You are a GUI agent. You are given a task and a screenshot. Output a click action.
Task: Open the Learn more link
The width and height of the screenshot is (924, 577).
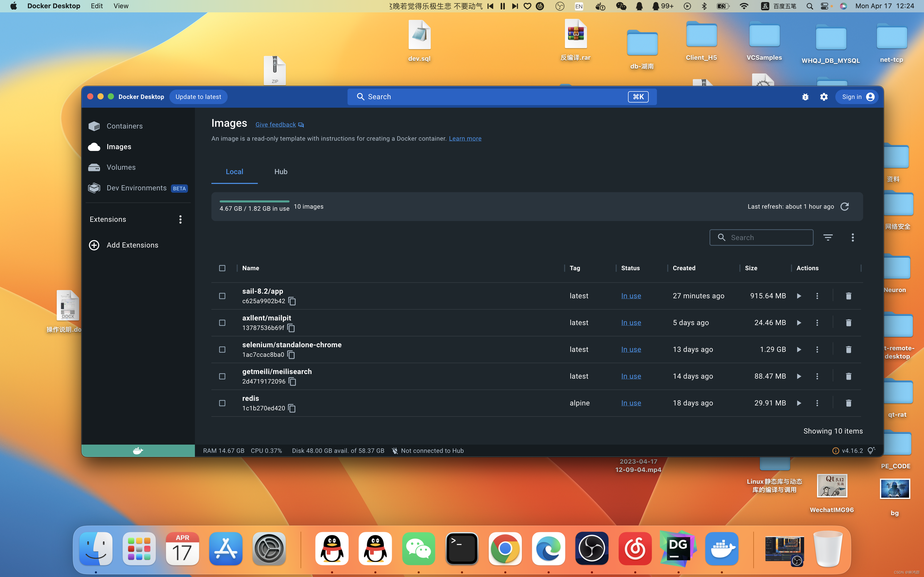(465, 139)
